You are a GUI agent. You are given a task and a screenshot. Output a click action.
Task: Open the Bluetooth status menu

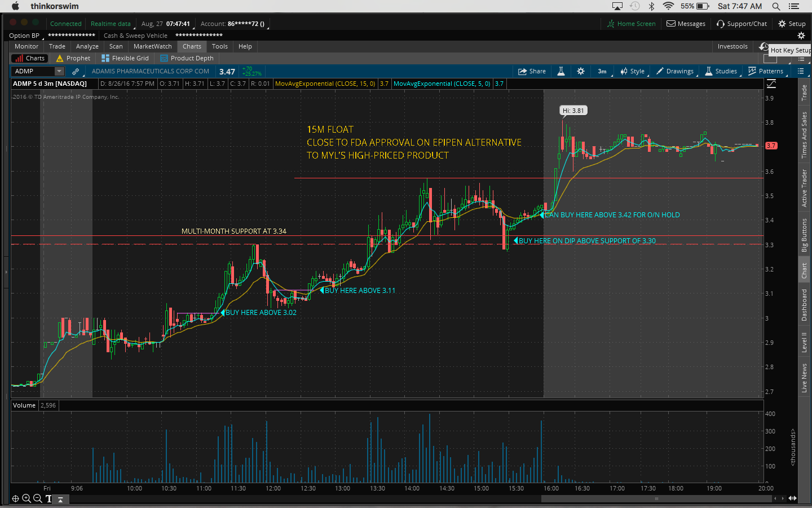click(651, 6)
